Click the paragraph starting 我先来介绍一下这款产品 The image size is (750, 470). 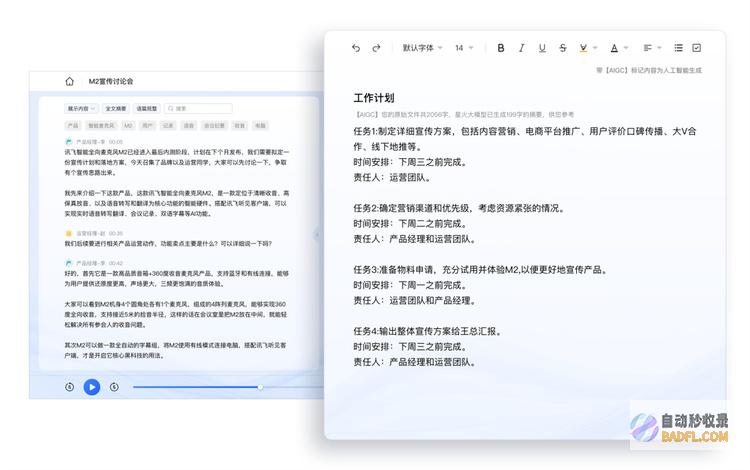[x=176, y=203]
